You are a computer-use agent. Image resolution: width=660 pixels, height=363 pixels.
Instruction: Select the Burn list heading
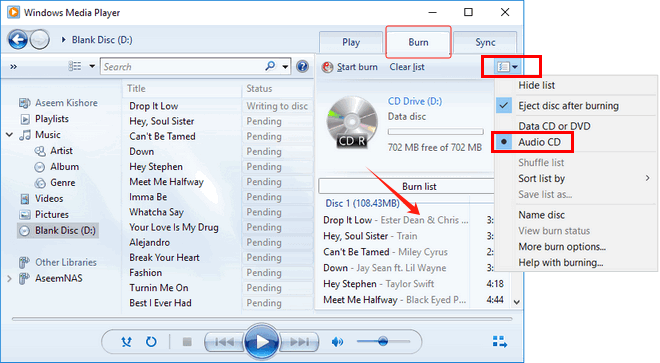pyautogui.click(x=419, y=186)
